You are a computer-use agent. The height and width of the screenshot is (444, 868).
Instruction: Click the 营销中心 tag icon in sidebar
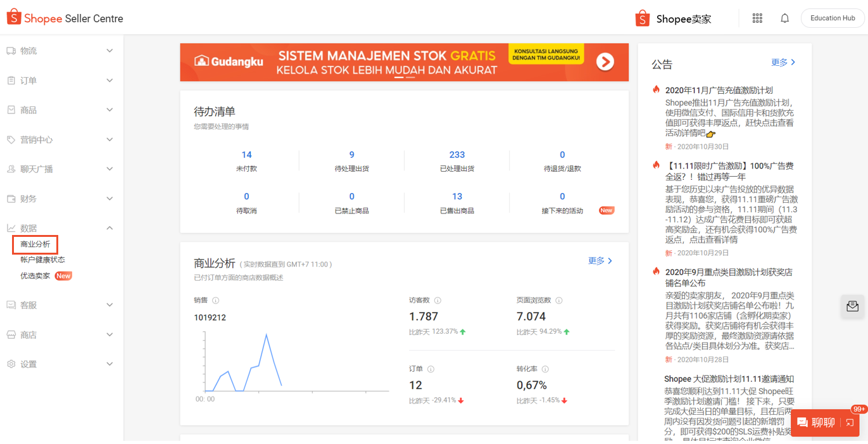[11, 139]
